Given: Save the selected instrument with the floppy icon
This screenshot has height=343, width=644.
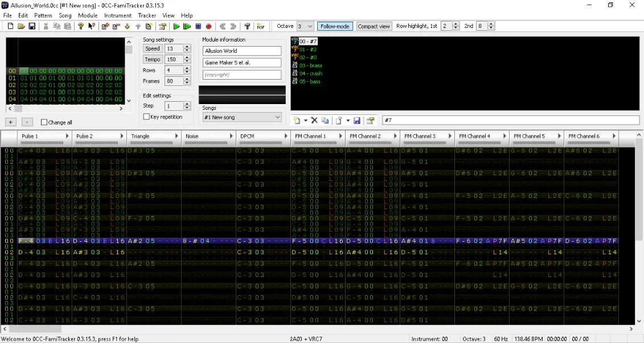Looking at the screenshot, I should tap(357, 120).
